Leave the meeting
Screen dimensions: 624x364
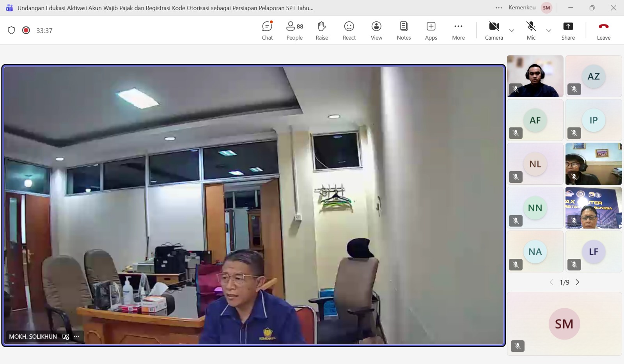[603, 30]
